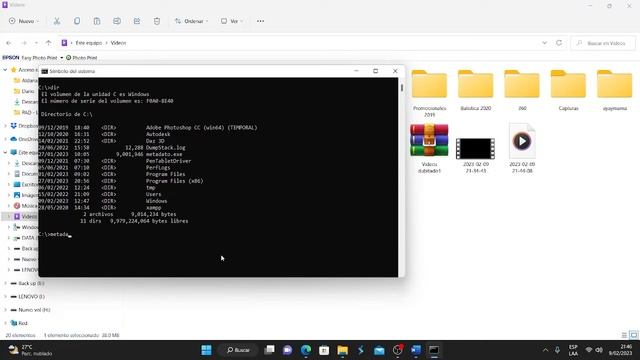The height and width of the screenshot is (360, 640).
Task: Select the media file 21-44-08
Action: click(522, 149)
